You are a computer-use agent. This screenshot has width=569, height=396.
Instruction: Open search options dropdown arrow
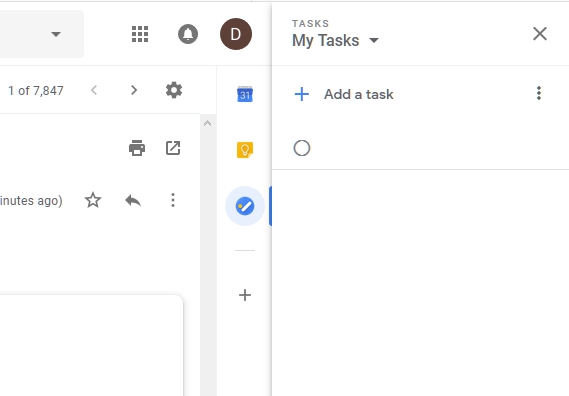[x=56, y=34]
